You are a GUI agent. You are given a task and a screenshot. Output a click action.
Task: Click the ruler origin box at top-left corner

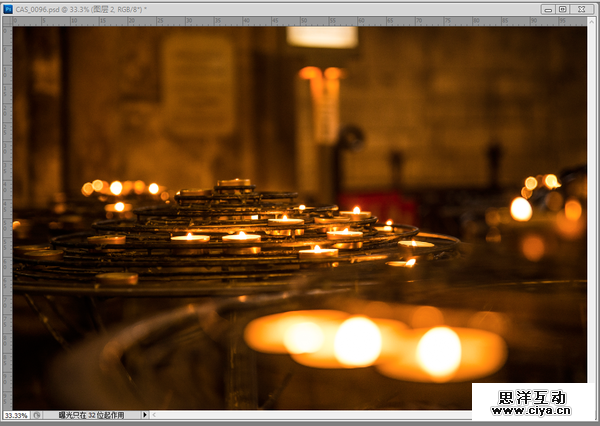6,21
